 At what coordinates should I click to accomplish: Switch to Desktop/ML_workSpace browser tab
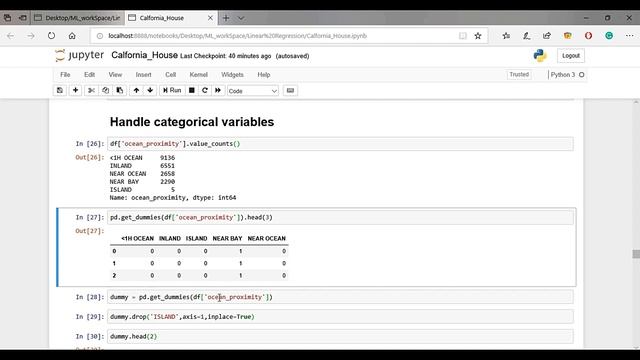[x=78, y=18]
